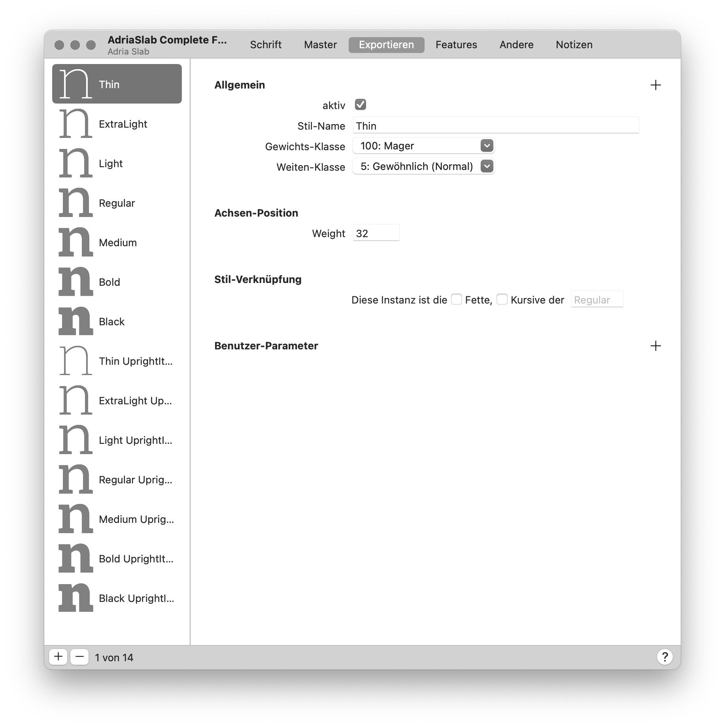Click the linked style name field showing Regular
725x728 pixels.
pos(597,300)
